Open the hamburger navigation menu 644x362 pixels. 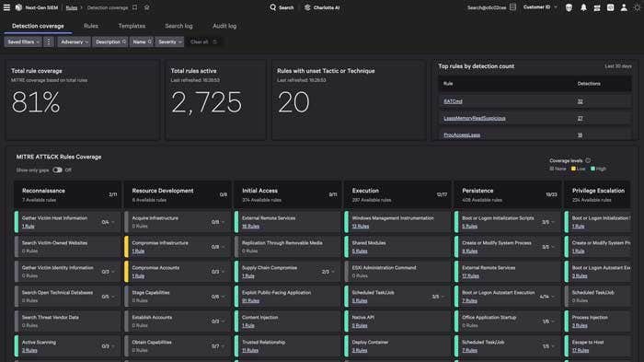pos(6,7)
